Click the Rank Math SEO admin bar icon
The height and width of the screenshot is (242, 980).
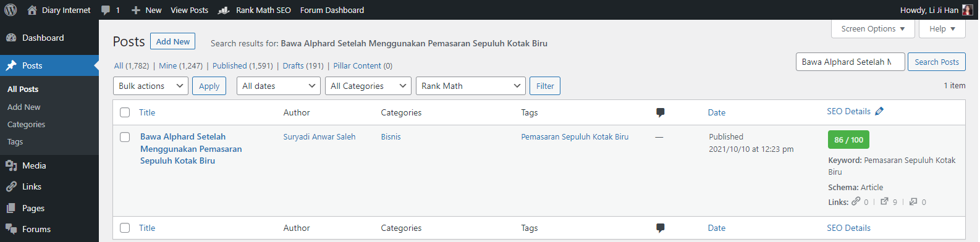(x=224, y=10)
